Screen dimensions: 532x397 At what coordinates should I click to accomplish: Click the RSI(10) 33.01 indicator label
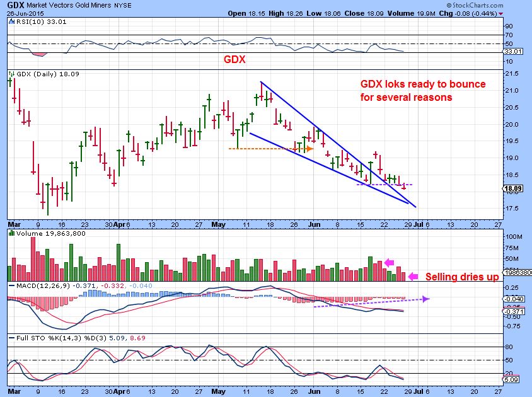point(41,21)
